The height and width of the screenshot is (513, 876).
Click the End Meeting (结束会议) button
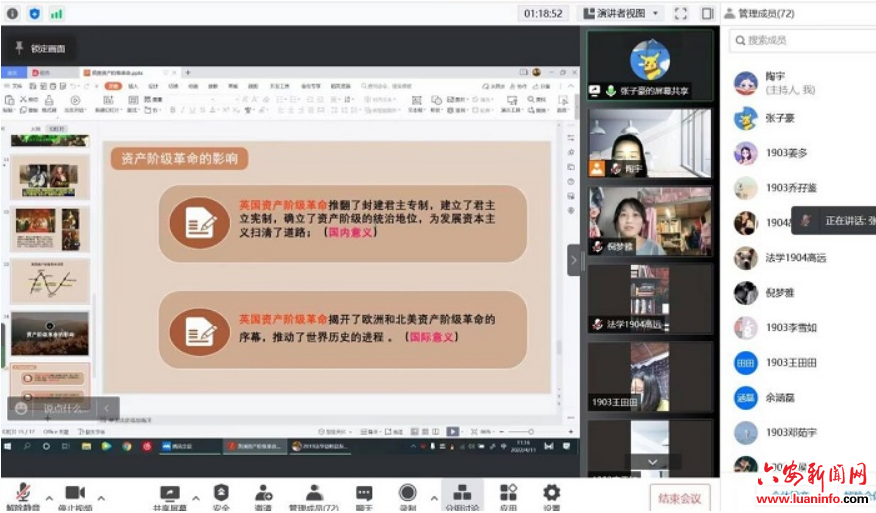[x=679, y=497]
